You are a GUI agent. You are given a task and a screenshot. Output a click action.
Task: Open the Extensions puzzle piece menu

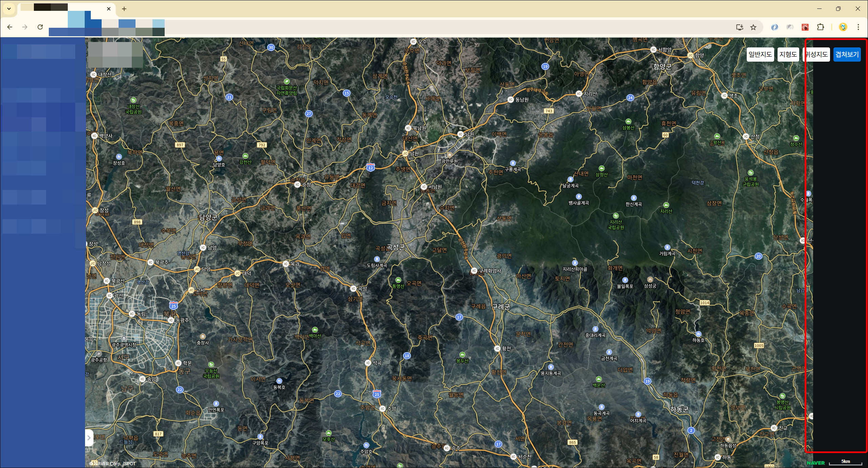[x=821, y=27]
